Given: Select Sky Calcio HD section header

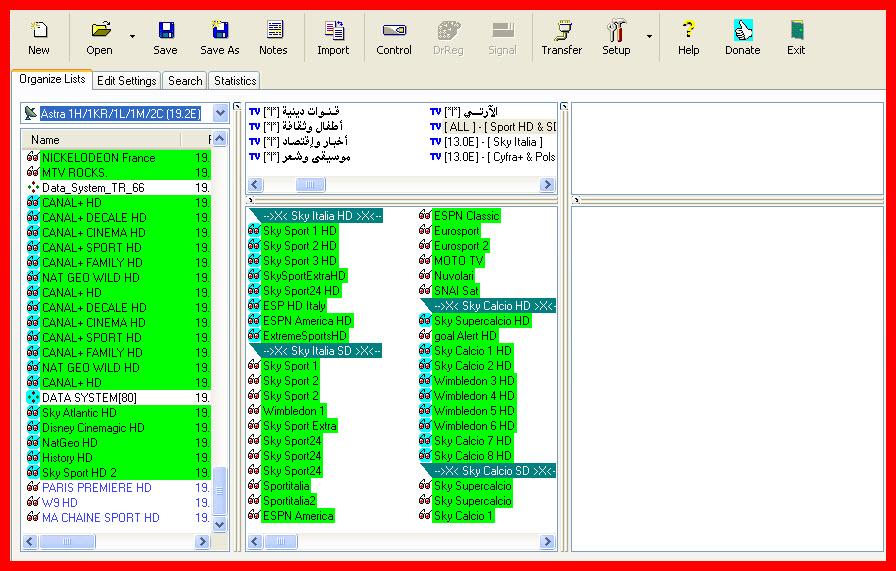Looking at the screenshot, I should (489, 306).
